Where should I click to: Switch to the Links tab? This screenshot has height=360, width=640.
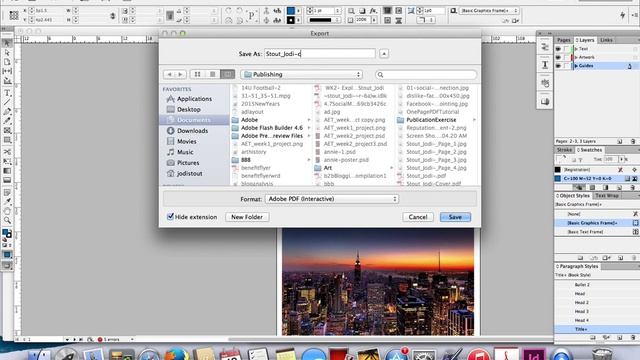pyautogui.click(x=606, y=40)
